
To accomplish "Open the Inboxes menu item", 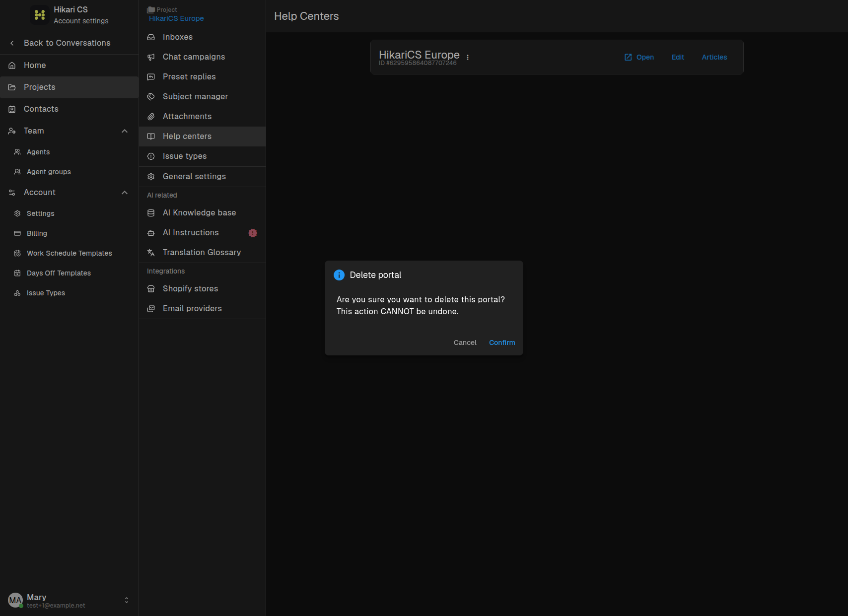I will (202, 37).
